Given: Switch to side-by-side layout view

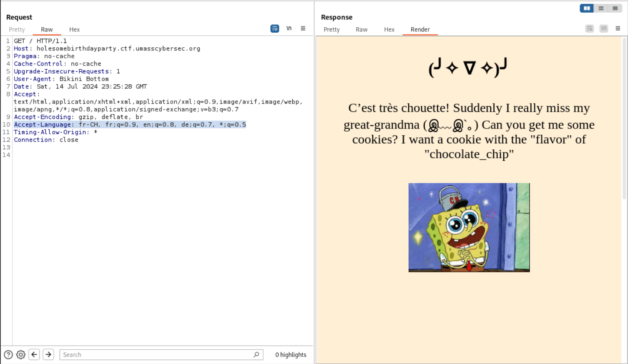Looking at the screenshot, I should [587, 8].
